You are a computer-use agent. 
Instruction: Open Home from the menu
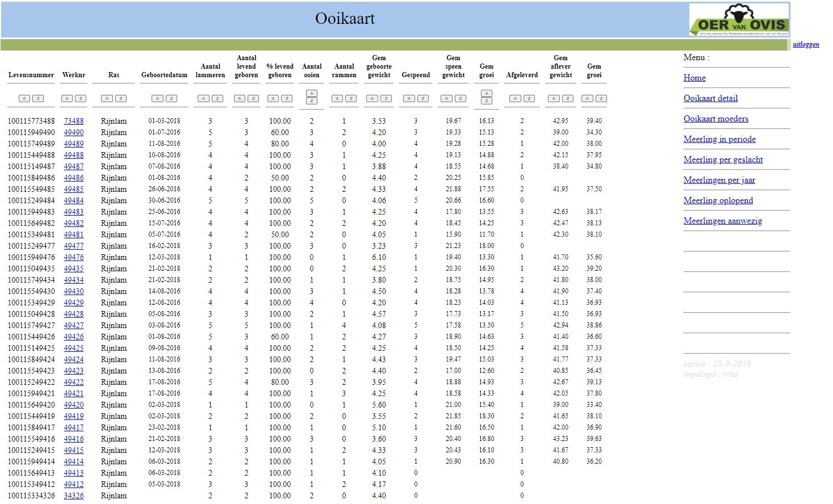click(x=694, y=78)
